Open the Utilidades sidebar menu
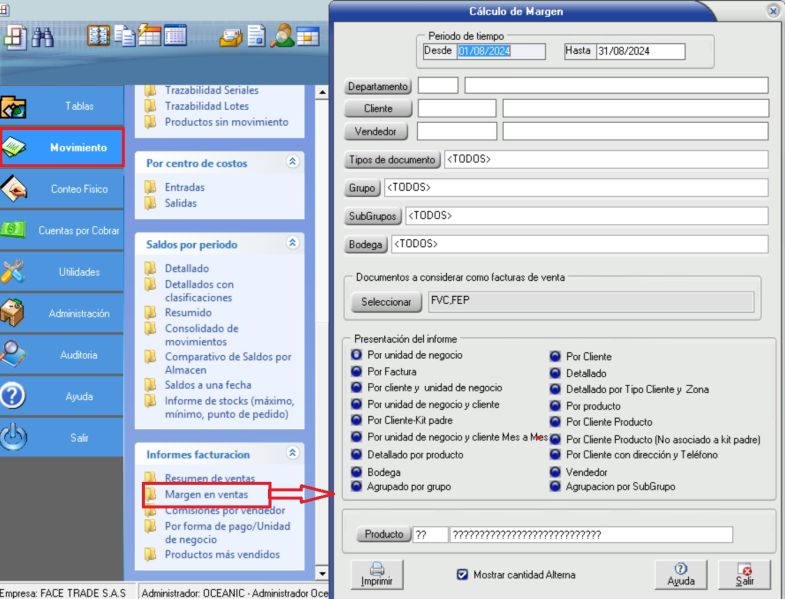 [x=62, y=272]
